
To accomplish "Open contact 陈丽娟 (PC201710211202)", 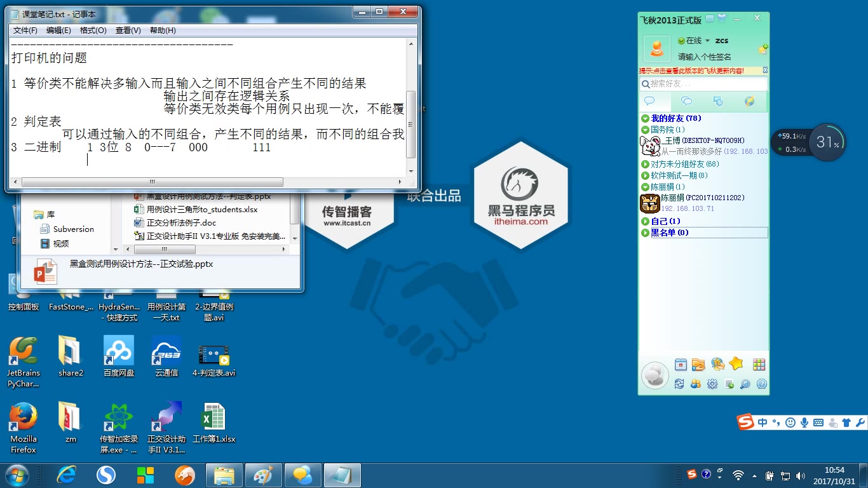I will coord(704,203).
